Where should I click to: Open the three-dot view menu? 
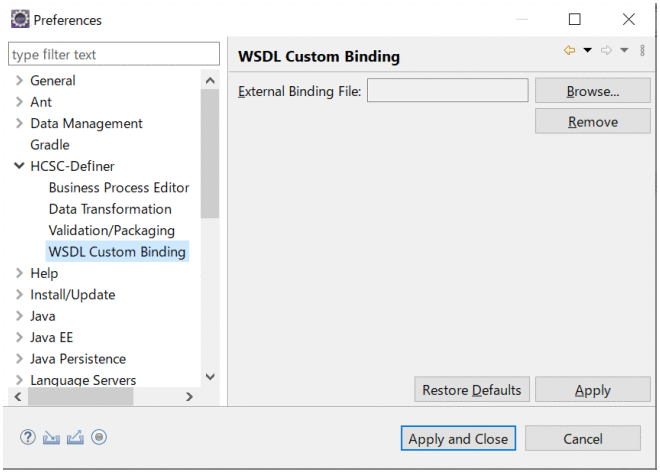(643, 51)
